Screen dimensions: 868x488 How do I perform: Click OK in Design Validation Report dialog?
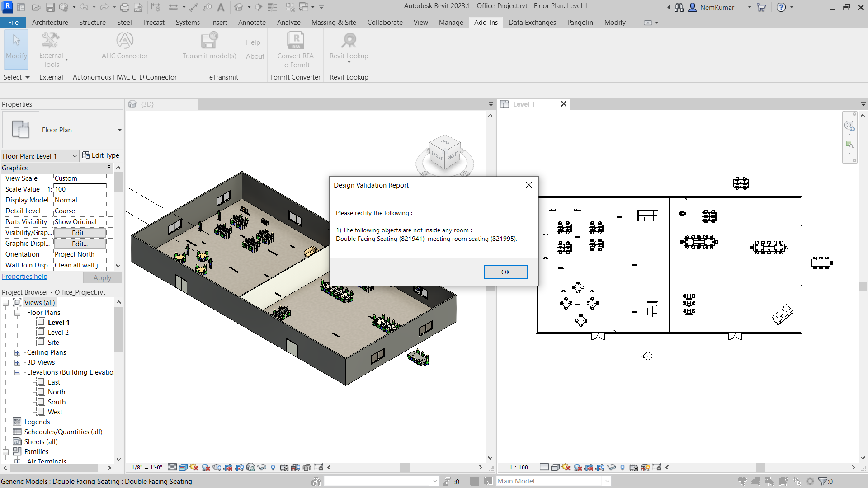505,272
